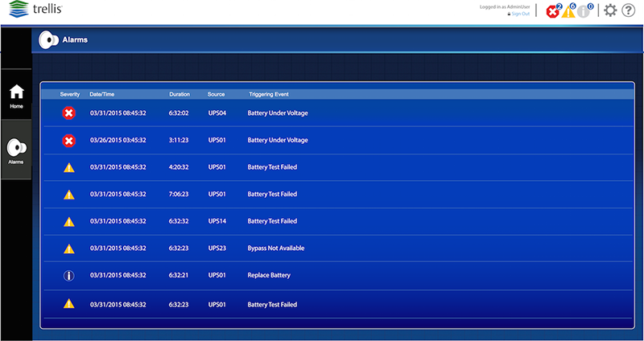The width and height of the screenshot is (644, 341).
Task: Open help question mark icon
Action: click(629, 10)
